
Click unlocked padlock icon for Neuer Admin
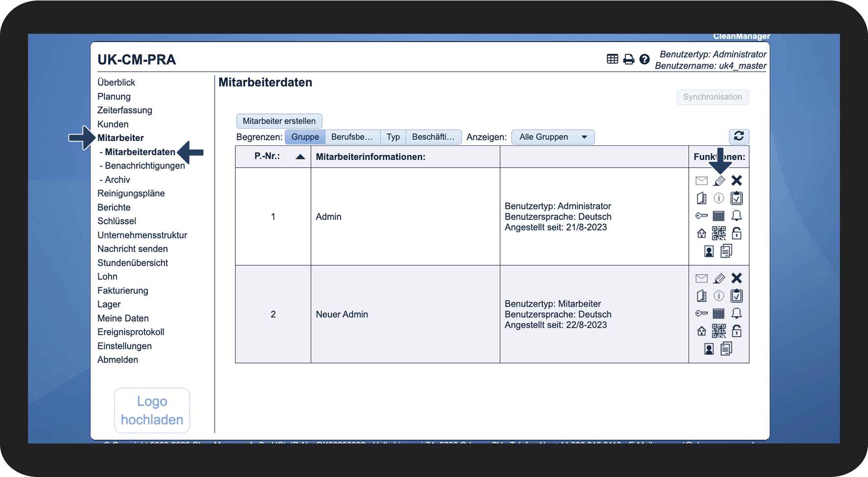tap(736, 331)
